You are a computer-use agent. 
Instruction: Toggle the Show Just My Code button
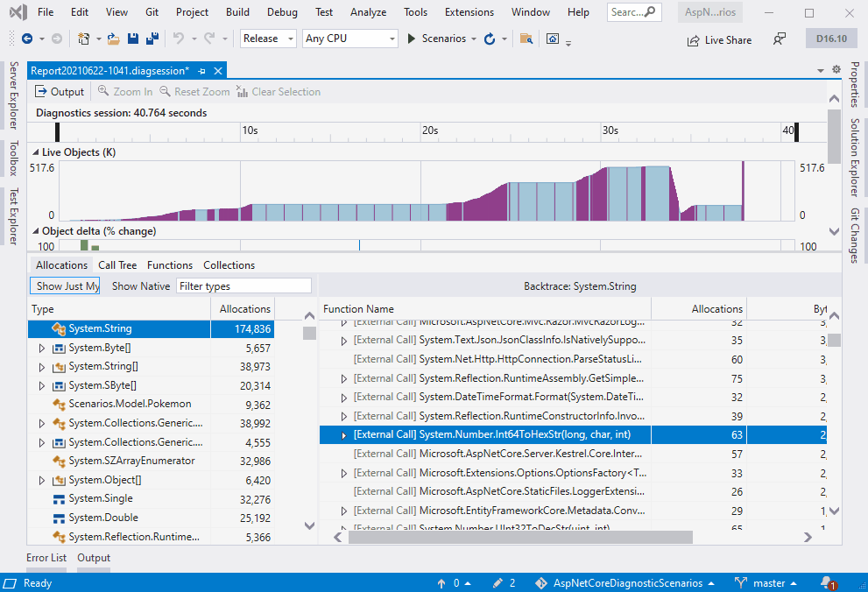point(65,286)
